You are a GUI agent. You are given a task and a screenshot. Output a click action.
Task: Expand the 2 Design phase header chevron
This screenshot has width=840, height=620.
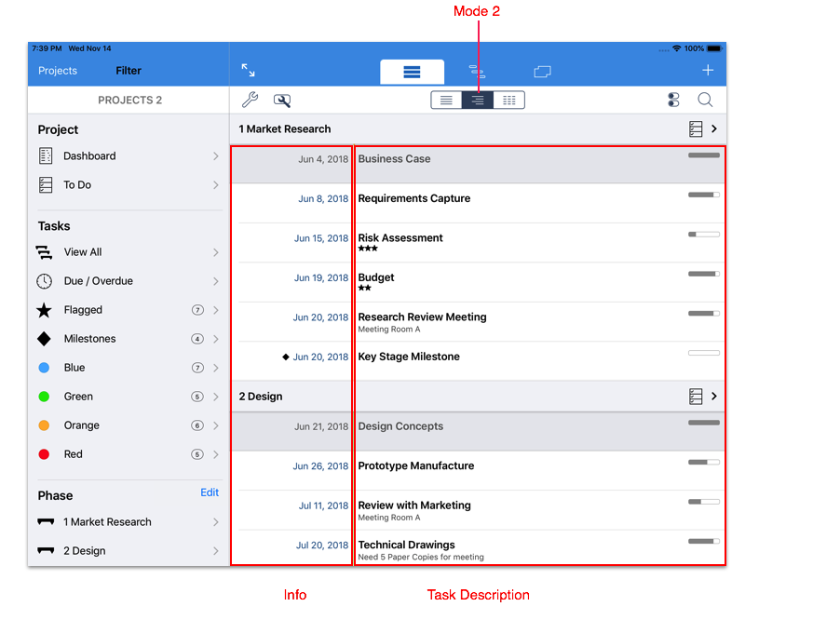point(714,397)
